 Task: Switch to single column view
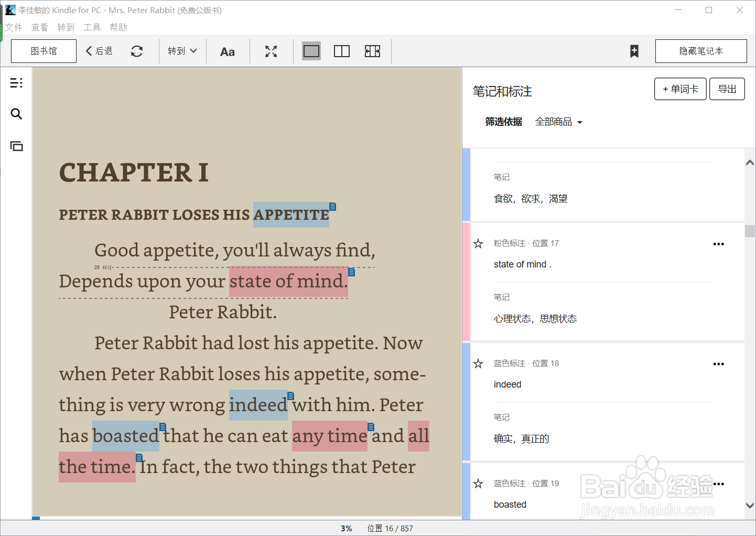pyautogui.click(x=311, y=51)
